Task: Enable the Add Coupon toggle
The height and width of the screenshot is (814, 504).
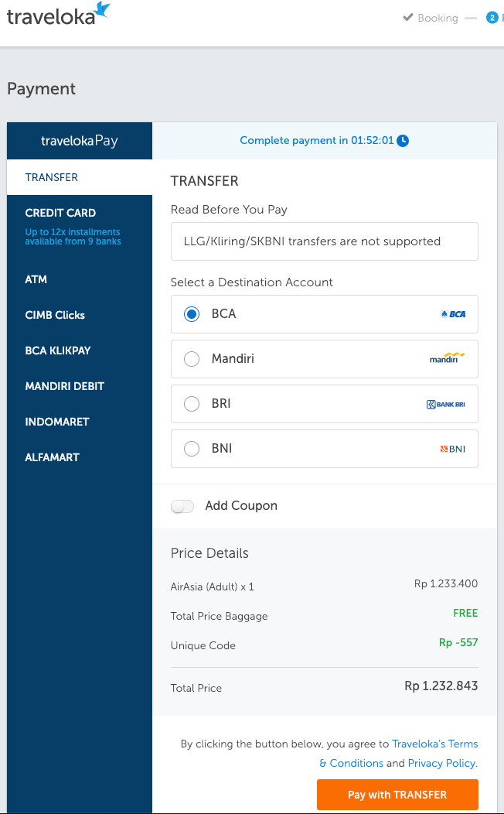Action: tap(182, 505)
